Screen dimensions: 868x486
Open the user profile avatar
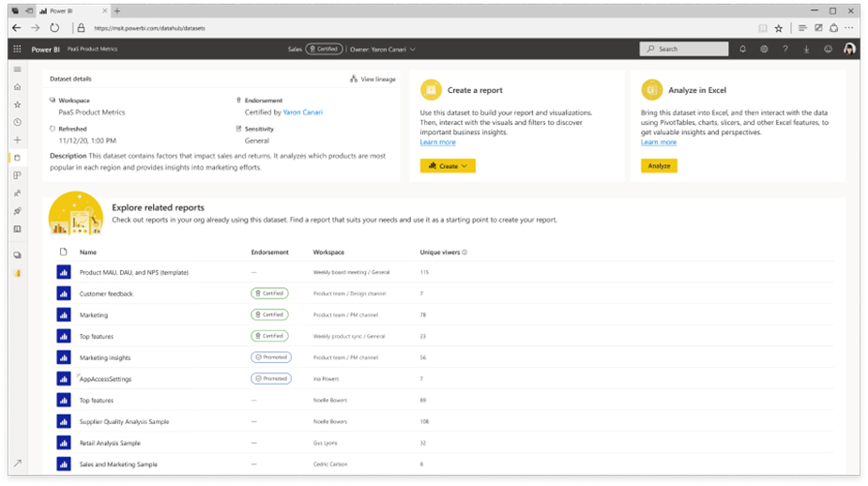pos(849,50)
